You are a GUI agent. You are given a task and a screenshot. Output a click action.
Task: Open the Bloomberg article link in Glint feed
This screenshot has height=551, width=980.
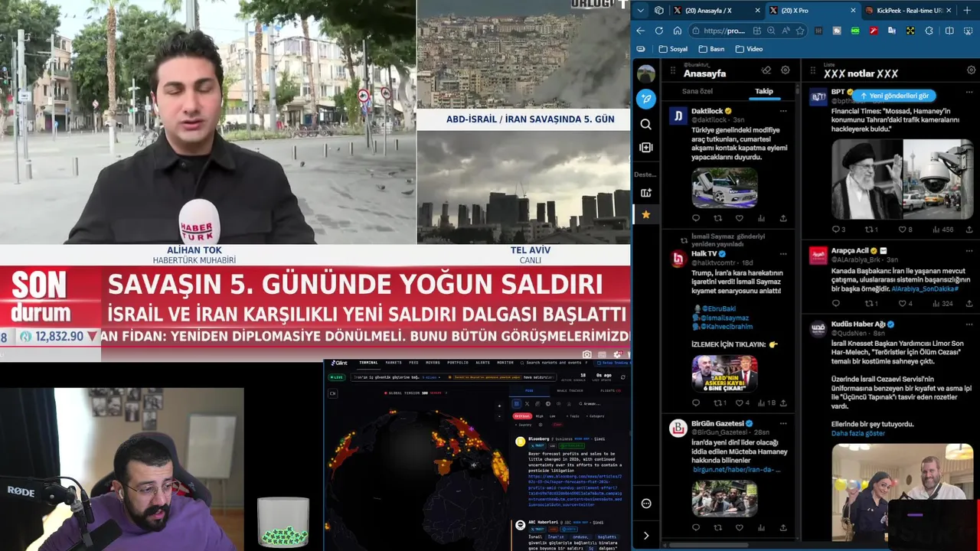(x=574, y=490)
